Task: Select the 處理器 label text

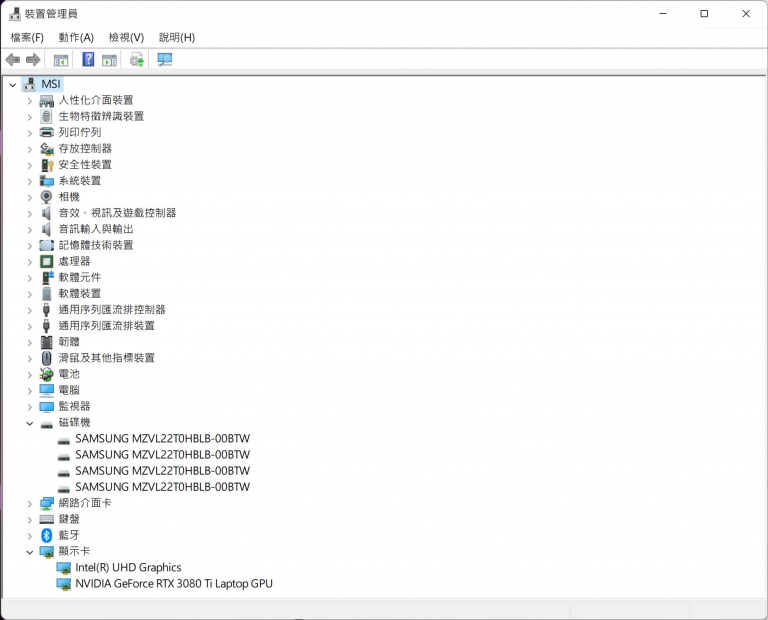Action: 74,261
